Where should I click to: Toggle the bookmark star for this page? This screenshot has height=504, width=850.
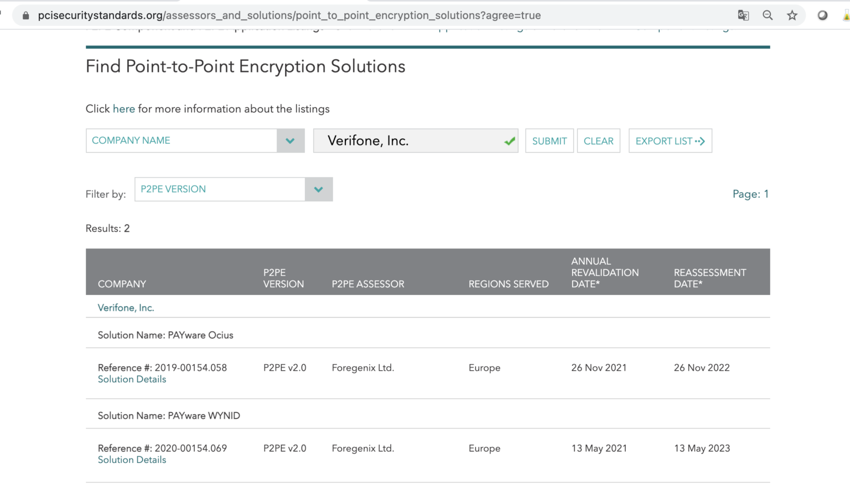[x=792, y=15]
